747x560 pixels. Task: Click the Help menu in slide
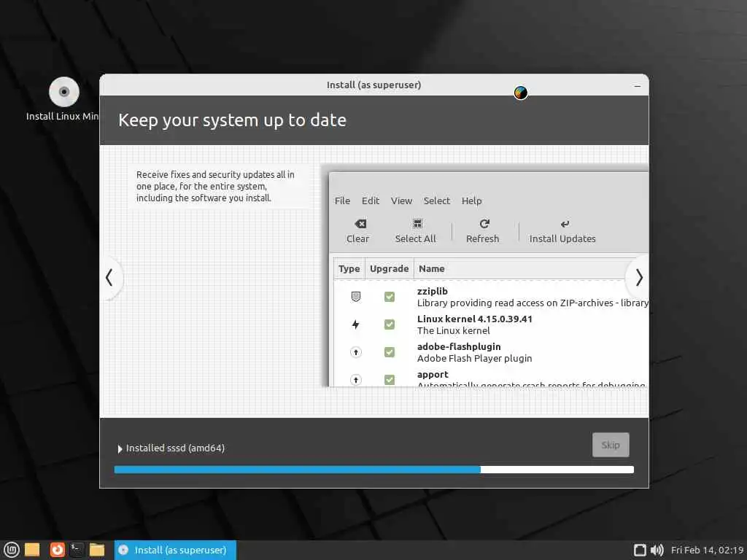pos(471,201)
